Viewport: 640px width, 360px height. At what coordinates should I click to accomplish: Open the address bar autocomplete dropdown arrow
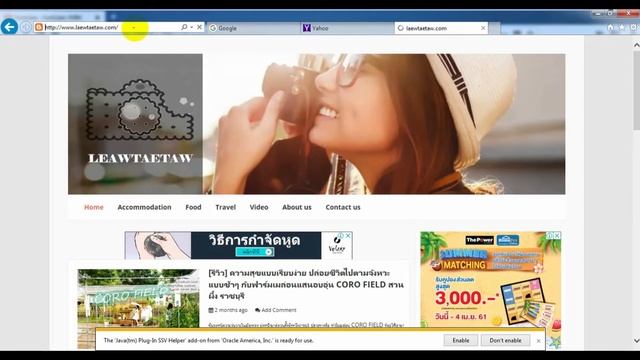pyautogui.click(x=191, y=27)
